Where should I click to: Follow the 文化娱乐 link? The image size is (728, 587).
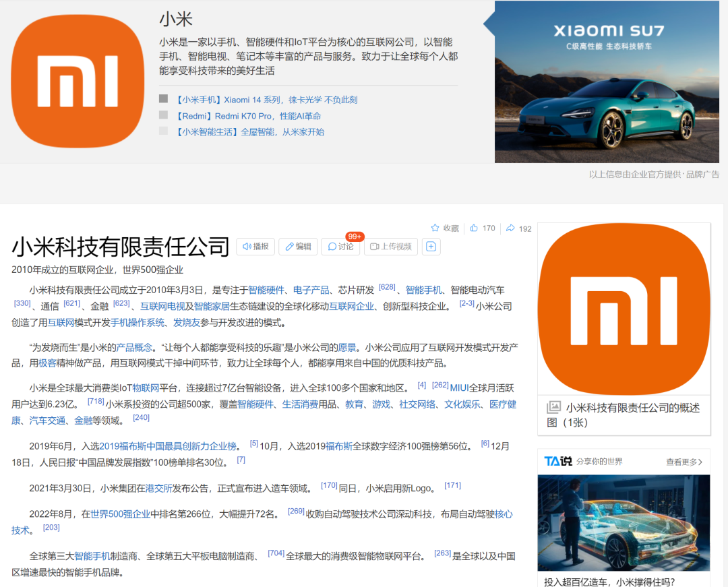[462, 404]
